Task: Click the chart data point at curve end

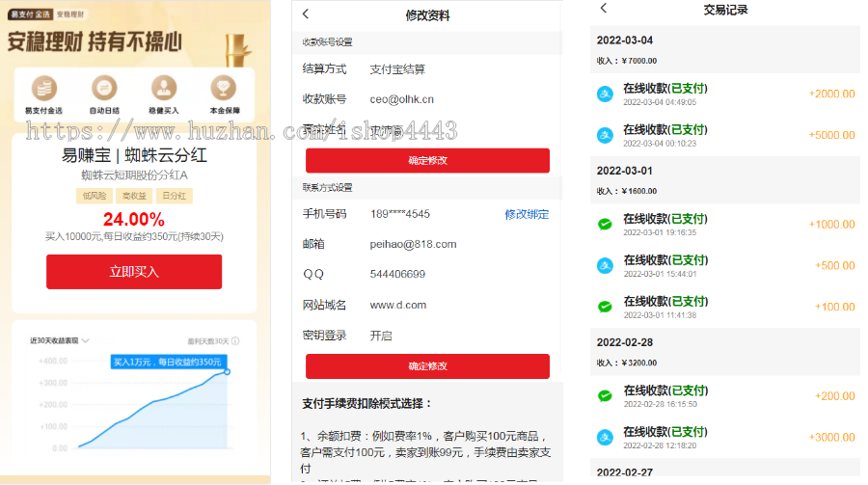Action: [227, 372]
